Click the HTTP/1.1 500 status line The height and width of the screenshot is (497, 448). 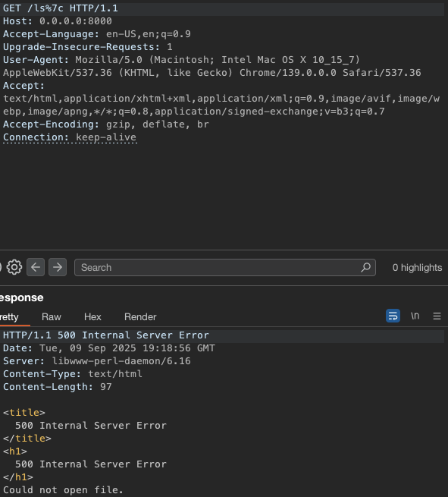106,335
